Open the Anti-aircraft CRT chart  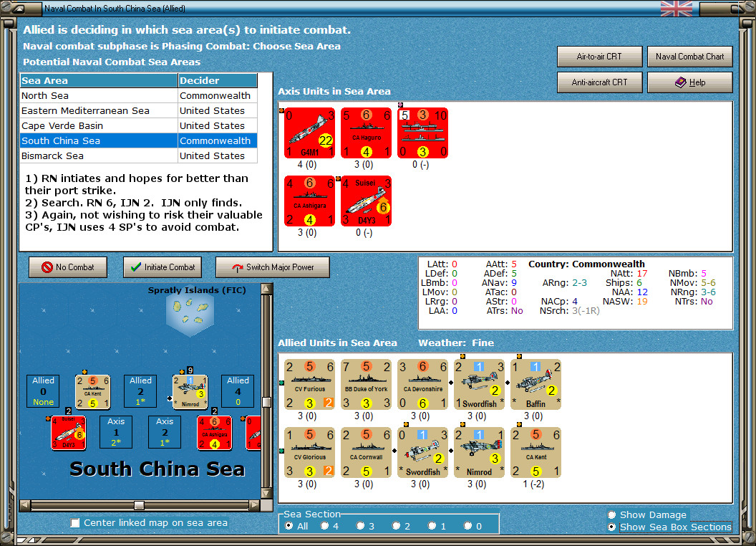pos(599,82)
